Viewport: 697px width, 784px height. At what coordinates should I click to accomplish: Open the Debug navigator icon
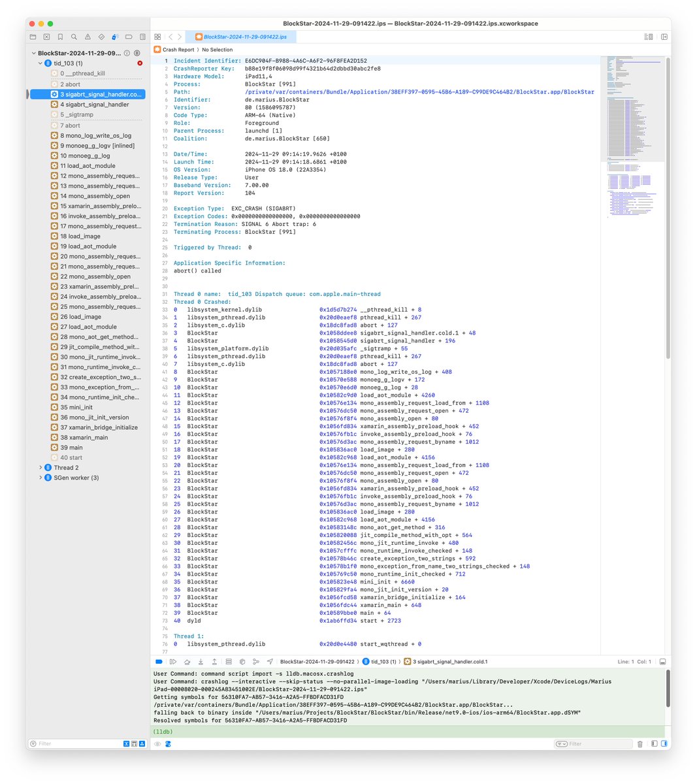coord(115,37)
